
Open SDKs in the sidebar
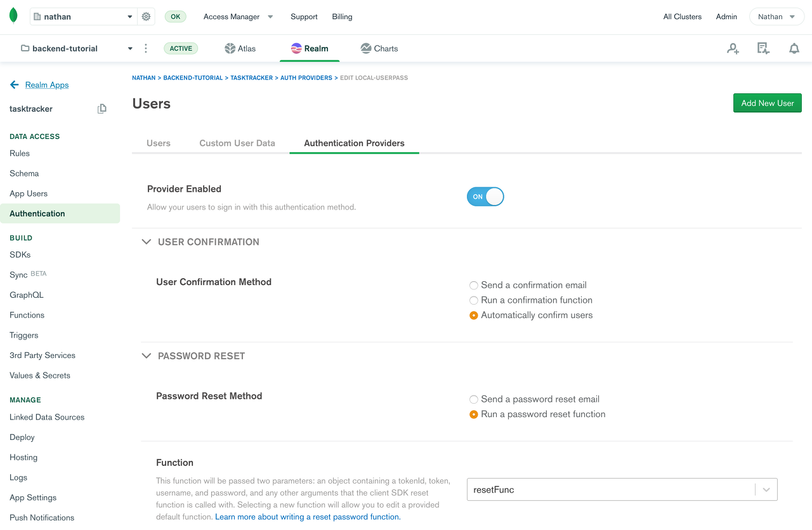tap(20, 255)
